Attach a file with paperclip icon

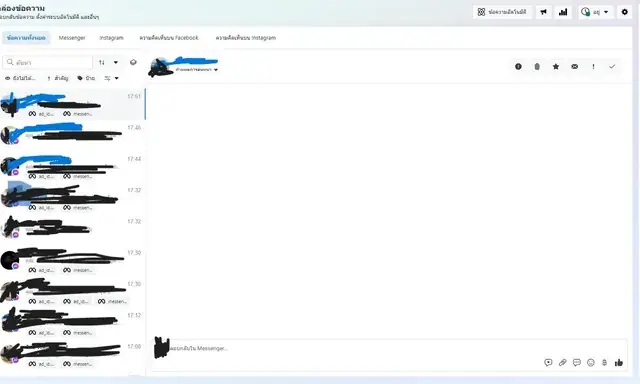click(x=562, y=362)
